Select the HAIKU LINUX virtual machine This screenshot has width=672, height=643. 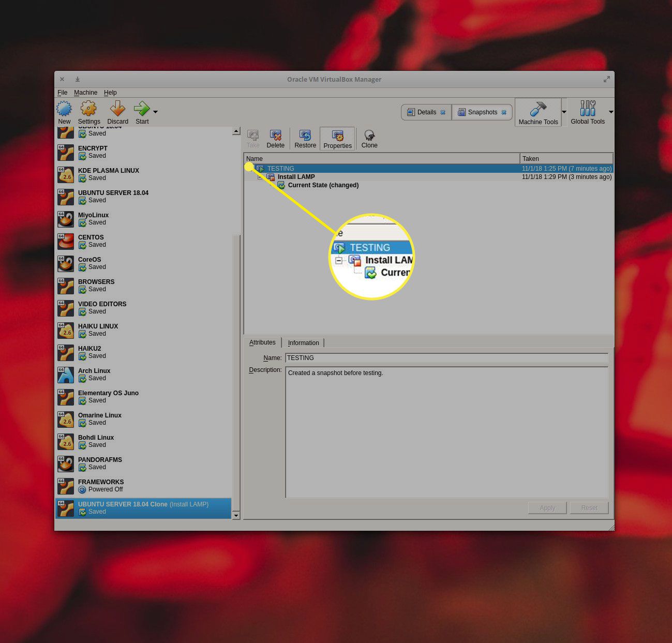point(143,330)
